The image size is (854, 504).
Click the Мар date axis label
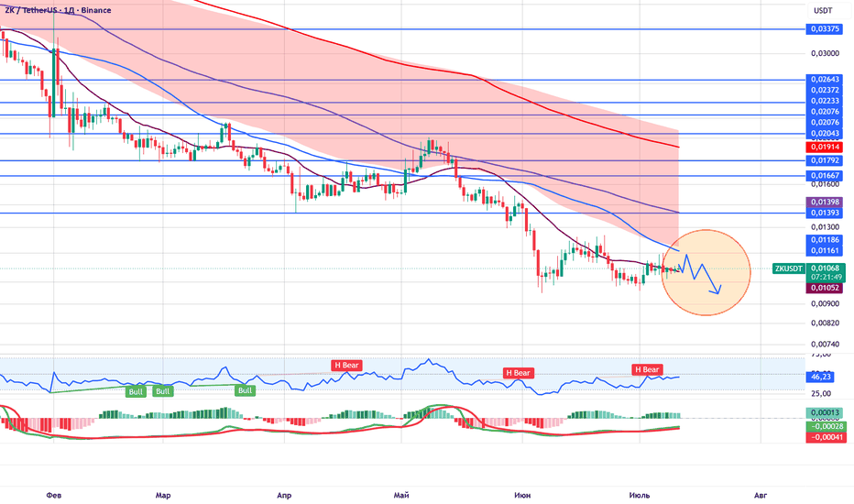pyautogui.click(x=163, y=495)
